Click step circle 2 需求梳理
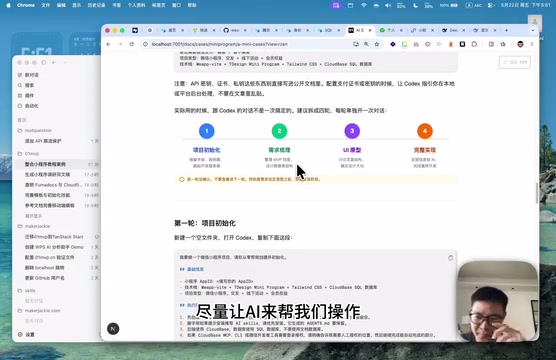 pyautogui.click(x=279, y=131)
